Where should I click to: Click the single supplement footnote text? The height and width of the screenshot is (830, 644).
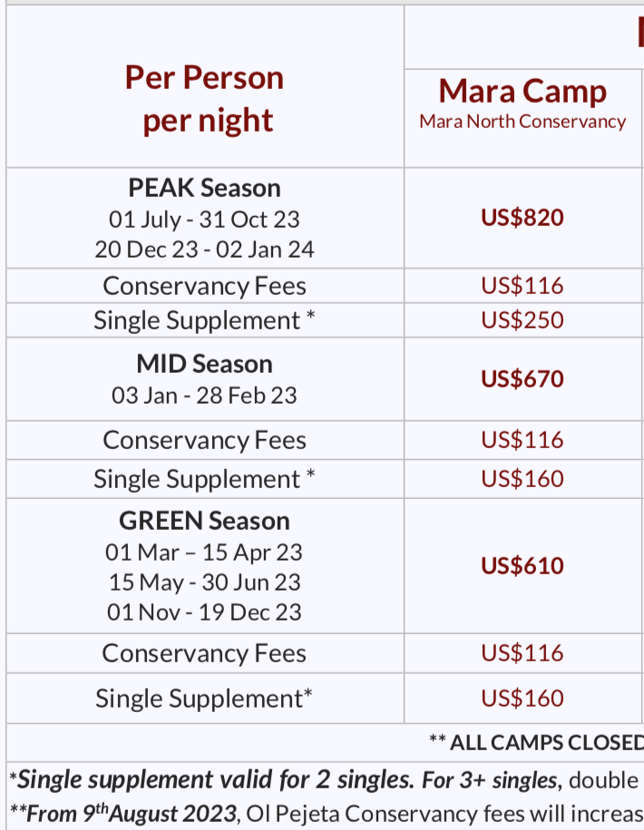coord(324,780)
